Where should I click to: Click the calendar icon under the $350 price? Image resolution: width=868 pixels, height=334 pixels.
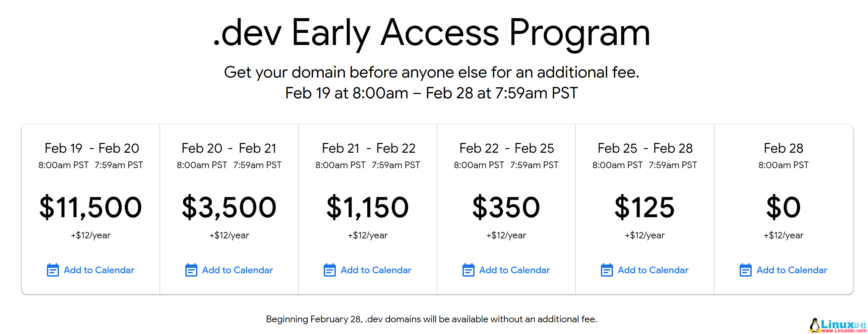[x=468, y=270]
